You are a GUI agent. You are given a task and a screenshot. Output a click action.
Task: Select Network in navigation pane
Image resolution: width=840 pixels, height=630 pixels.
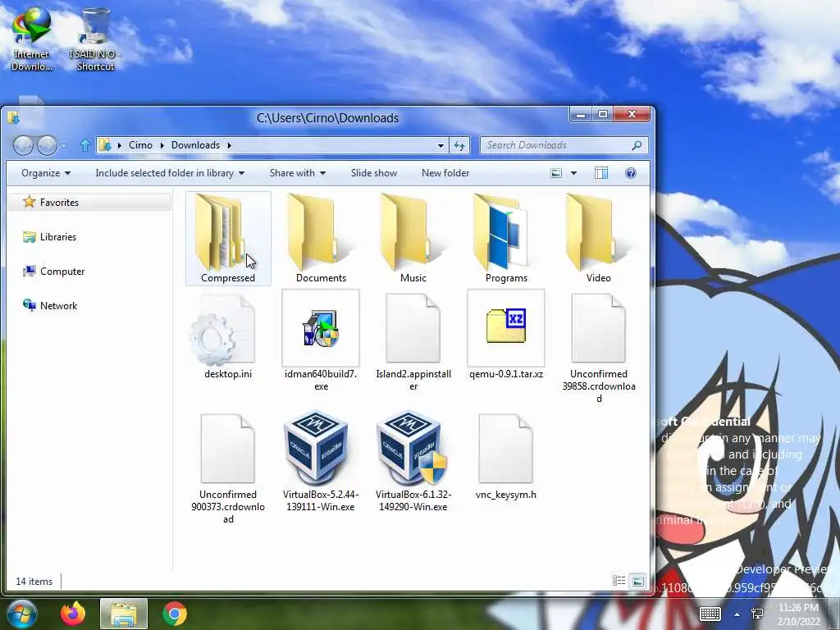pos(50,305)
